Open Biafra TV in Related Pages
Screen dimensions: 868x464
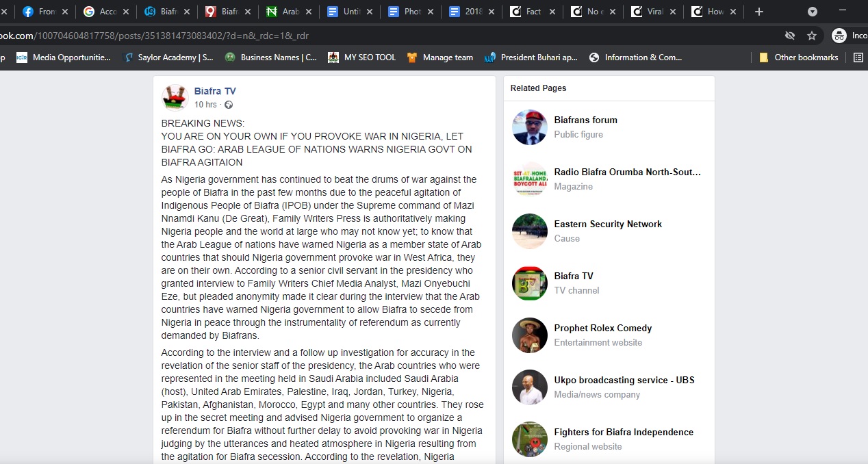coord(574,276)
